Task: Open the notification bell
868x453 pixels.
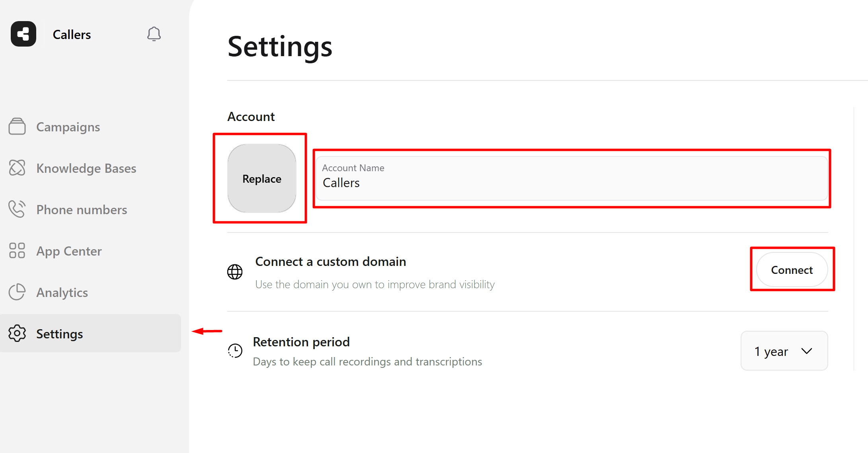Action: click(x=154, y=34)
